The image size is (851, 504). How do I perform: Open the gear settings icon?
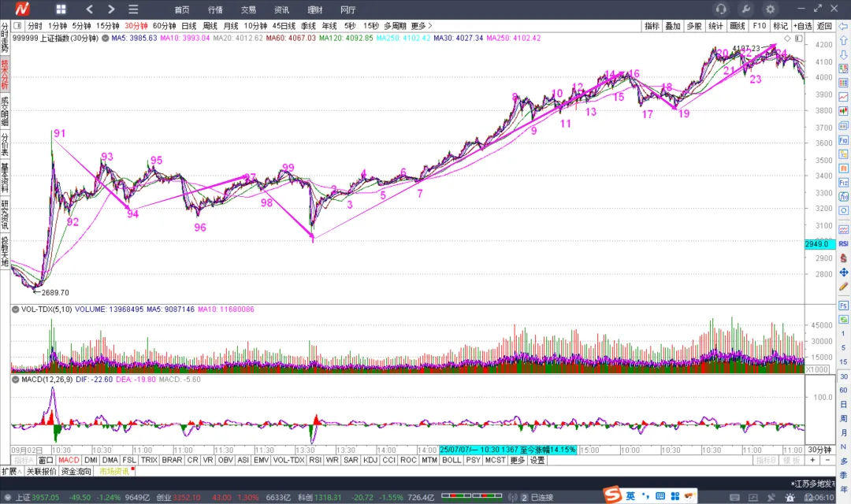[770, 9]
